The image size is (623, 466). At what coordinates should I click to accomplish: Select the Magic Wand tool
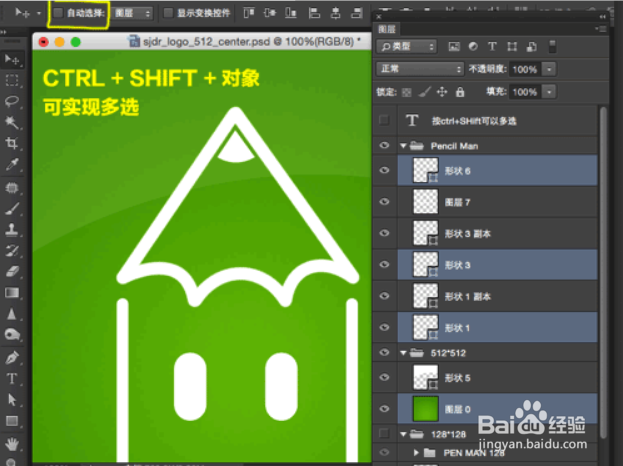point(12,122)
